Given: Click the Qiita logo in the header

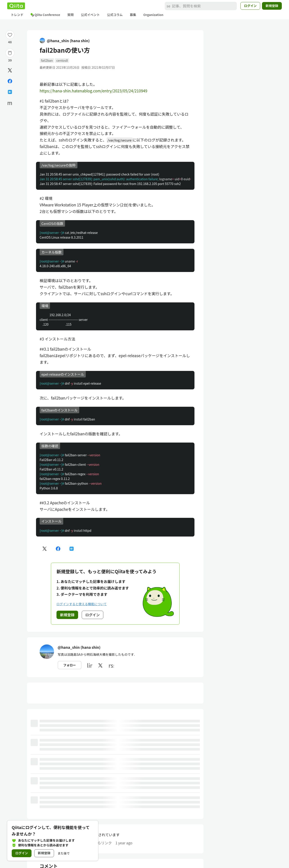Looking at the screenshot, I should coord(16,6).
